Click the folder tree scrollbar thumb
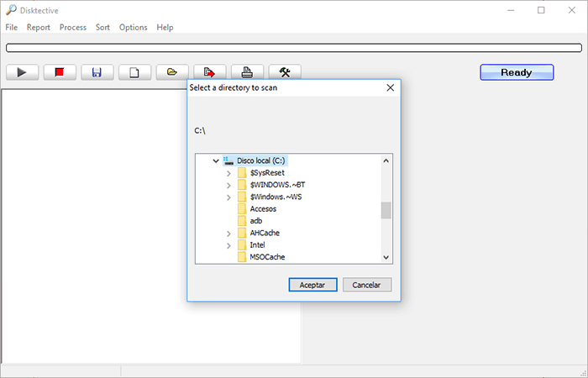This screenshot has width=588, height=378. coord(386,210)
